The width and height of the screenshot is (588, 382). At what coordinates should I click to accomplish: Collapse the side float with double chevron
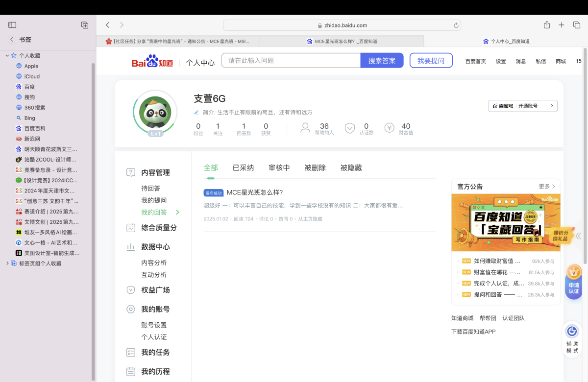coord(578,236)
